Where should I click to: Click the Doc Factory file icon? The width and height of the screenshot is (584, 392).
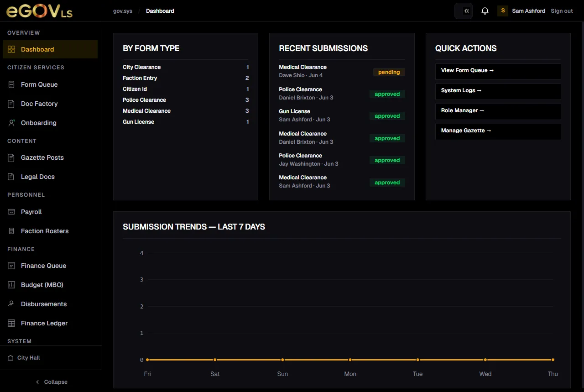11,104
